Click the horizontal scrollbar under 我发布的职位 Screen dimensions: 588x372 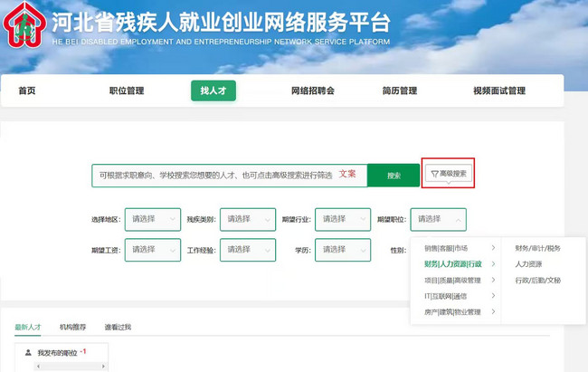[x=68, y=367]
